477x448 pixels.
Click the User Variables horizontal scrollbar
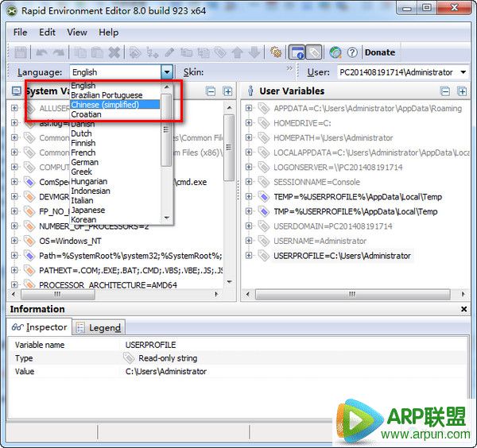coord(352,294)
